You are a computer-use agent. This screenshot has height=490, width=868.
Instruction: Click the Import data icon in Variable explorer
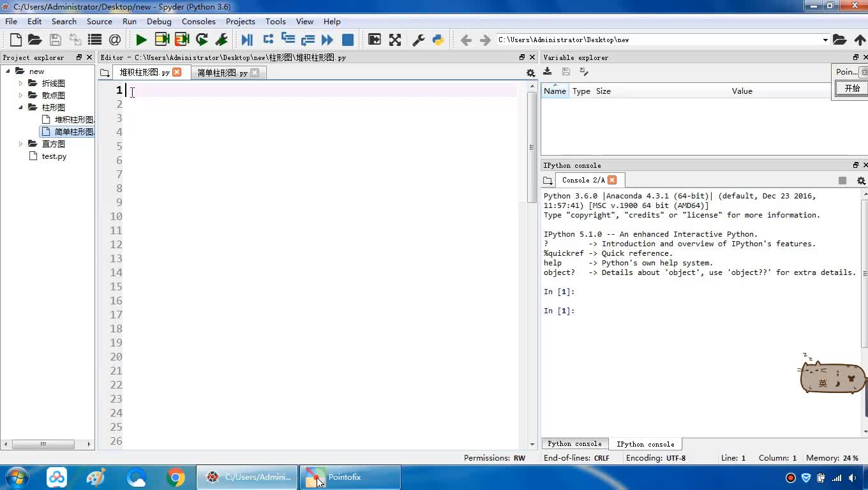[x=548, y=71]
